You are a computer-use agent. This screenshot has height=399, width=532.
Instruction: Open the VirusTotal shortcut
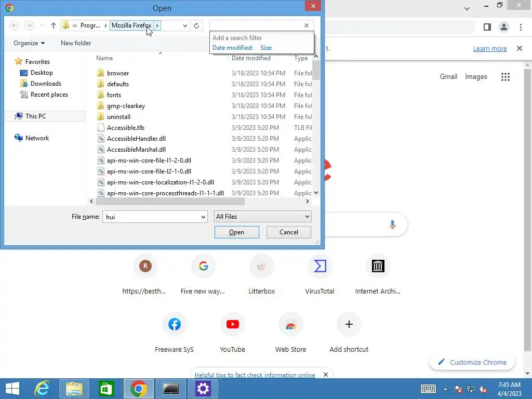pos(320,275)
